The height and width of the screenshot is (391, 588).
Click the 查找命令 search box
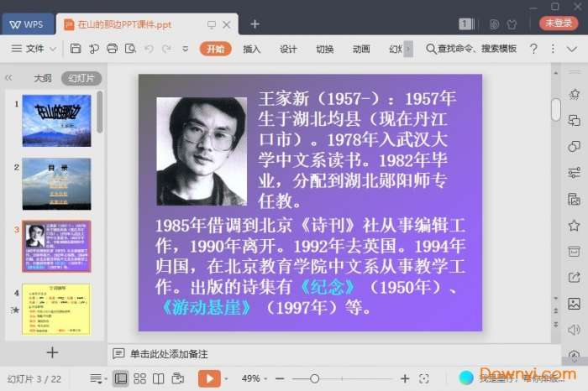click(472, 49)
